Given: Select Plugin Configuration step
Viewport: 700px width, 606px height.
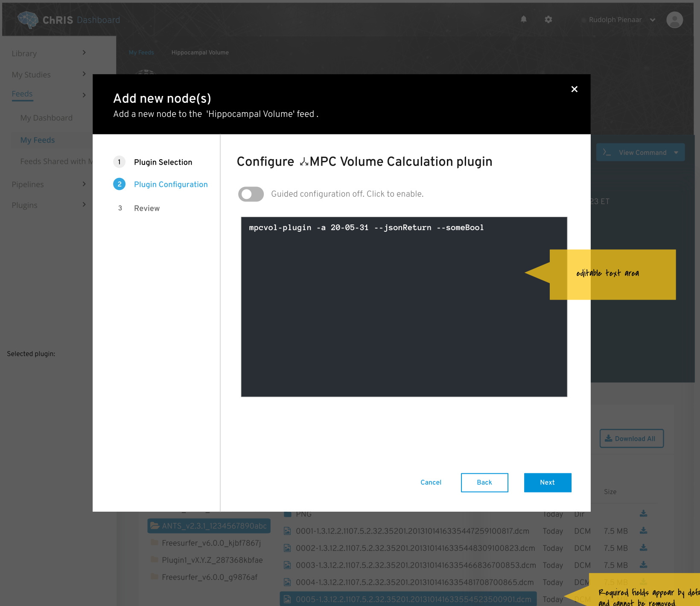Looking at the screenshot, I should pos(171,184).
